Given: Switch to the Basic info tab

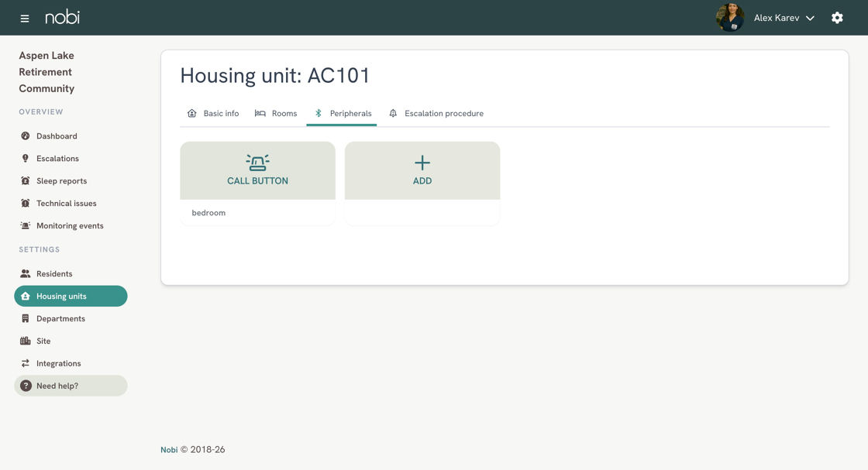Looking at the screenshot, I should 214,113.
